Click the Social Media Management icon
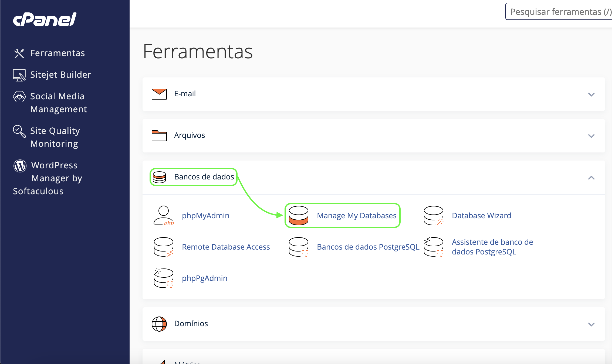 coord(19,97)
